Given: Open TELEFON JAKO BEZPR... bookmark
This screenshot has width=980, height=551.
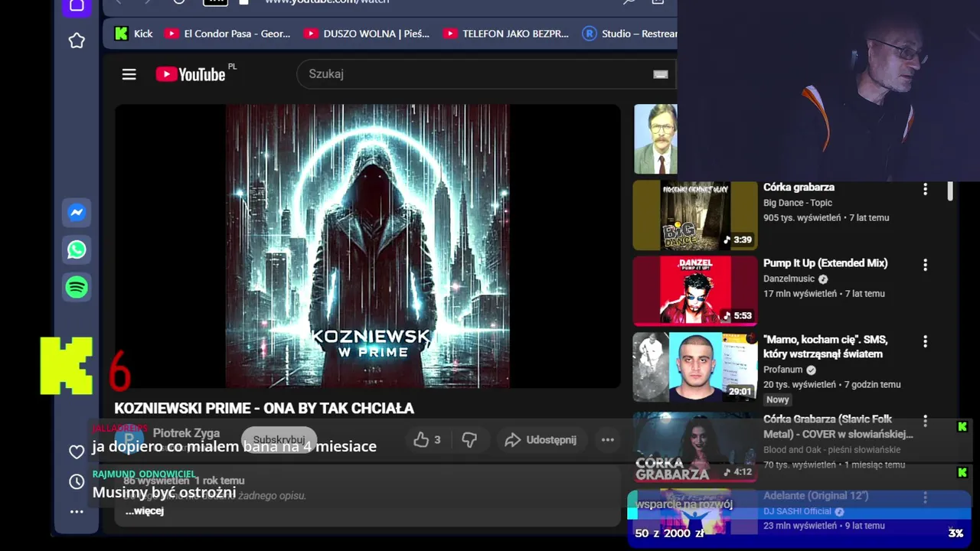Looking at the screenshot, I should click(x=506, y=34).
